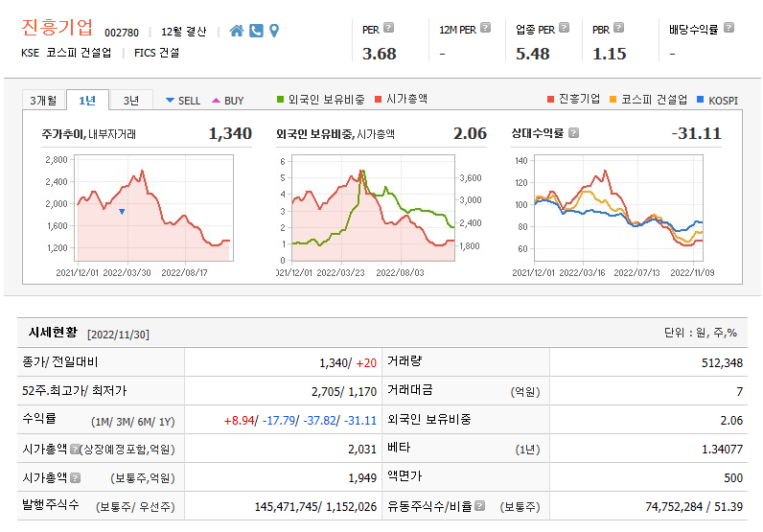
Task: Click the blue SELL marker on price chart
Action: tap(122, 212)
